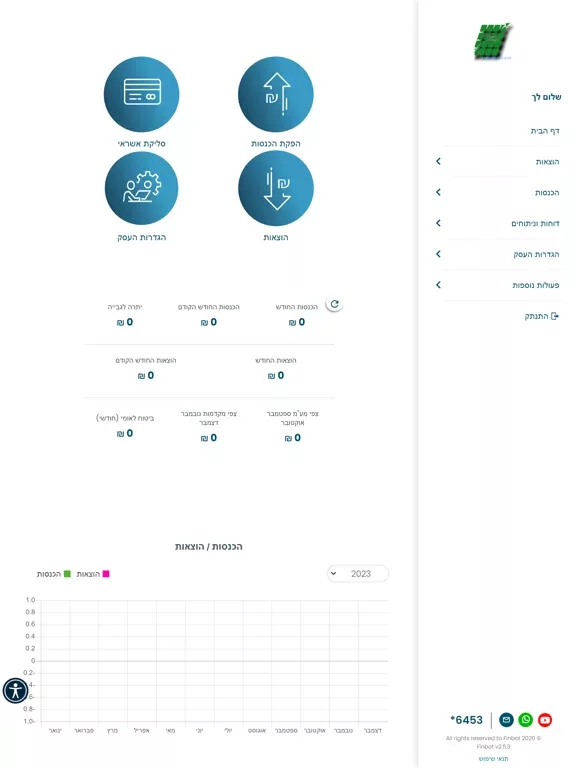Click the ינואר chart axis label

[55, 730]
